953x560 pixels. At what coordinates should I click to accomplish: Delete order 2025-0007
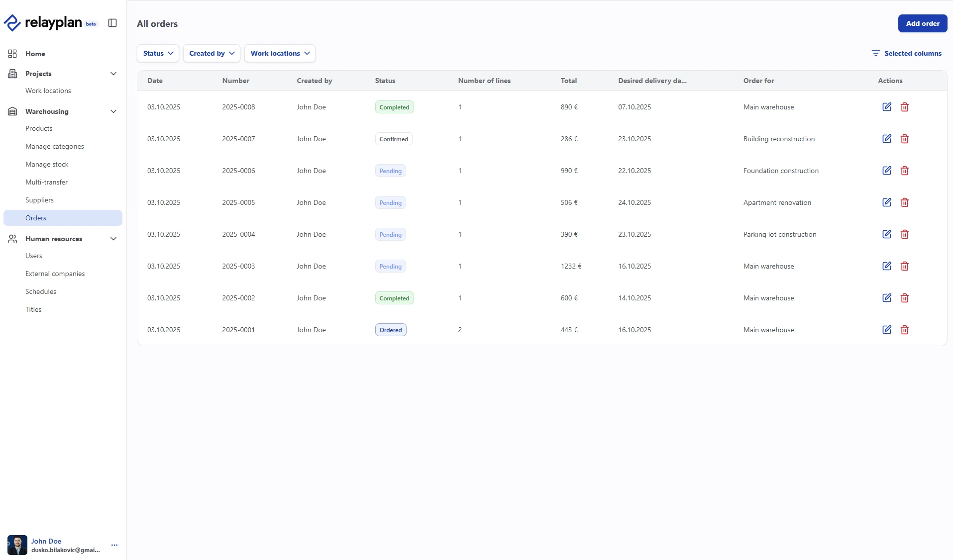pyautogui.click(x=905, y=139)
